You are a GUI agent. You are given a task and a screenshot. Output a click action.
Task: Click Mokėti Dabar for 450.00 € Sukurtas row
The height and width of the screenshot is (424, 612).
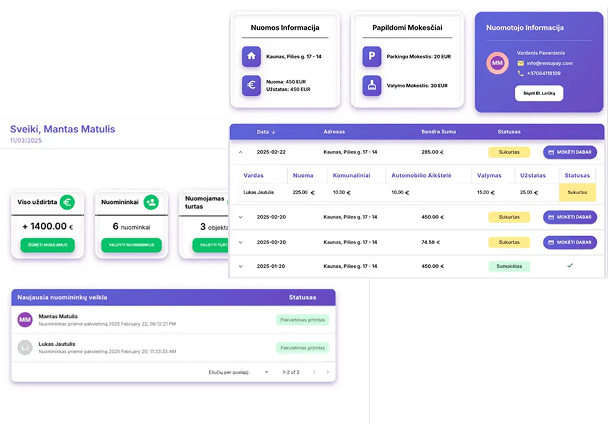tap(570, 217)
